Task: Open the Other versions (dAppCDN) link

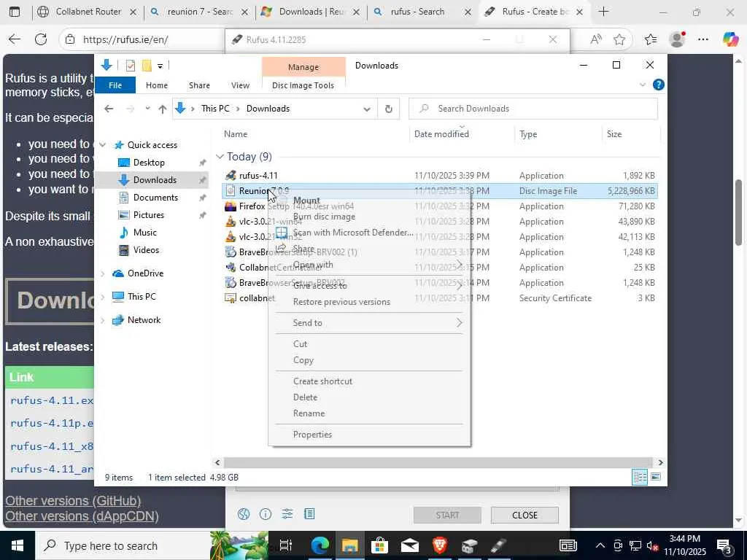Action: click(82, 516)
